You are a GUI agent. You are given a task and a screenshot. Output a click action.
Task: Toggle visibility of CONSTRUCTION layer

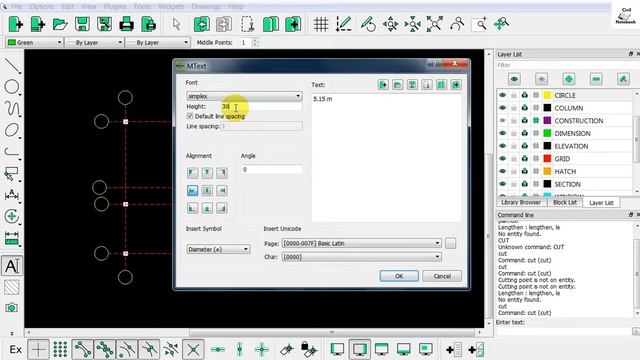coord(502,120)
